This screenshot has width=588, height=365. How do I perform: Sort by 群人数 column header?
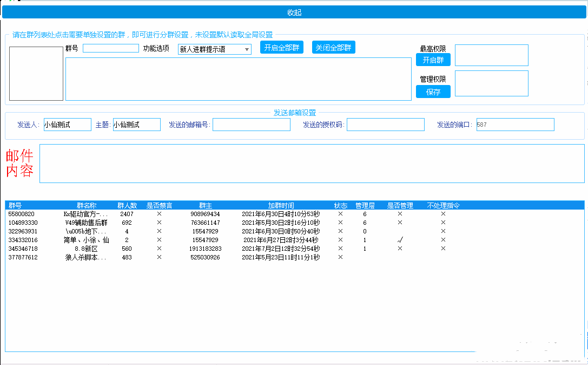click(x=127, y=206)
